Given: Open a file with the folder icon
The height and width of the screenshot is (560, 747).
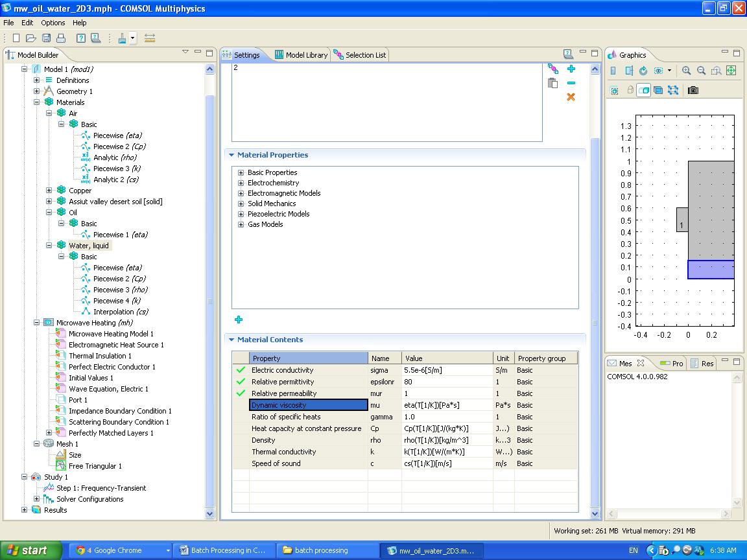Looking at the screenshot, I should coord(31,38).
